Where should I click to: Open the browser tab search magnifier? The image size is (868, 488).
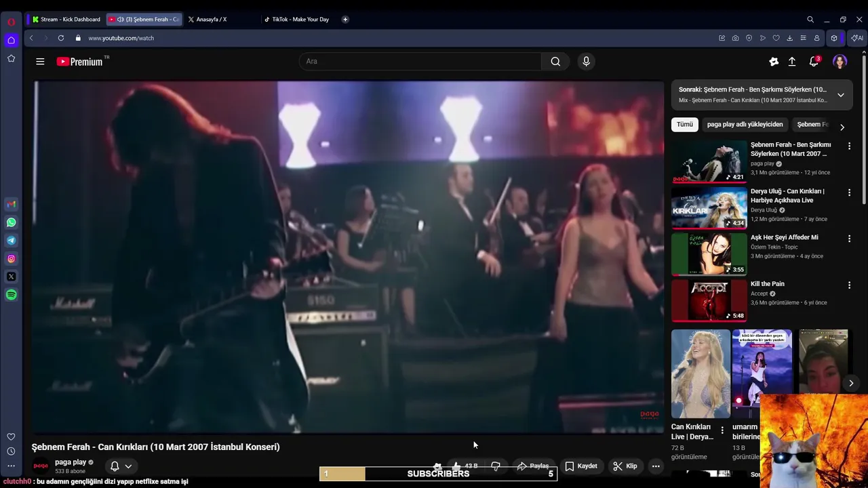tap(810, 20)
